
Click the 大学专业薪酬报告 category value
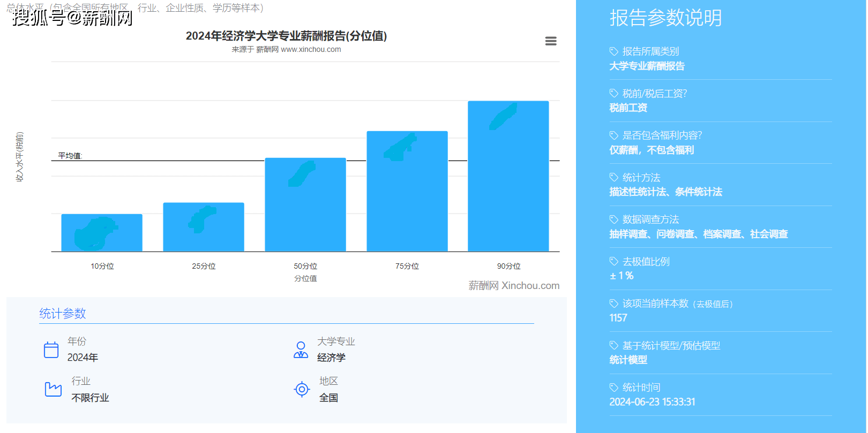[x=647, y=66]
